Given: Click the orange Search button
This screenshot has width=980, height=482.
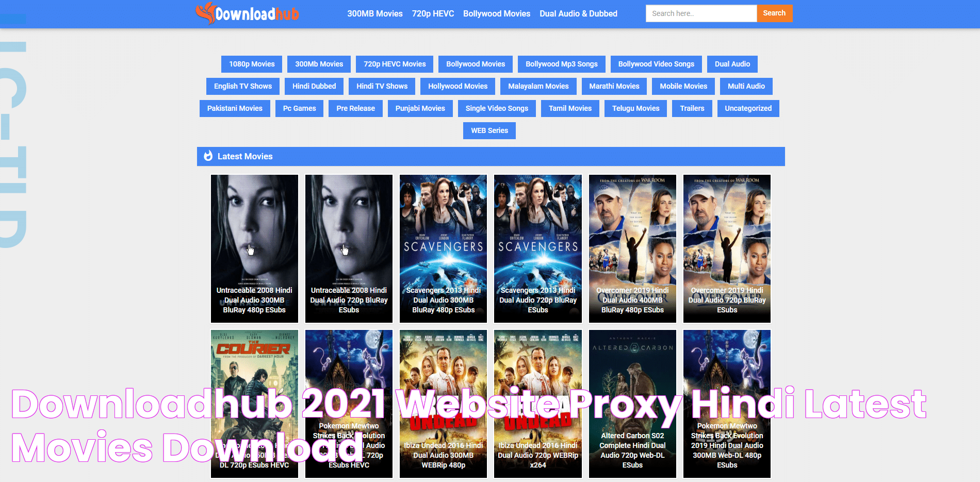Looking at the screenshot, I should click(774, 13).
